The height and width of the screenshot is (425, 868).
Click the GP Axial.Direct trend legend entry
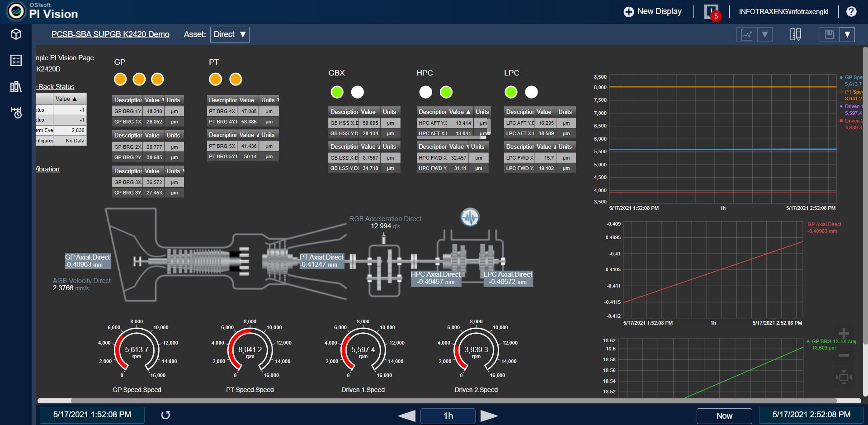[x=824, y=228]
